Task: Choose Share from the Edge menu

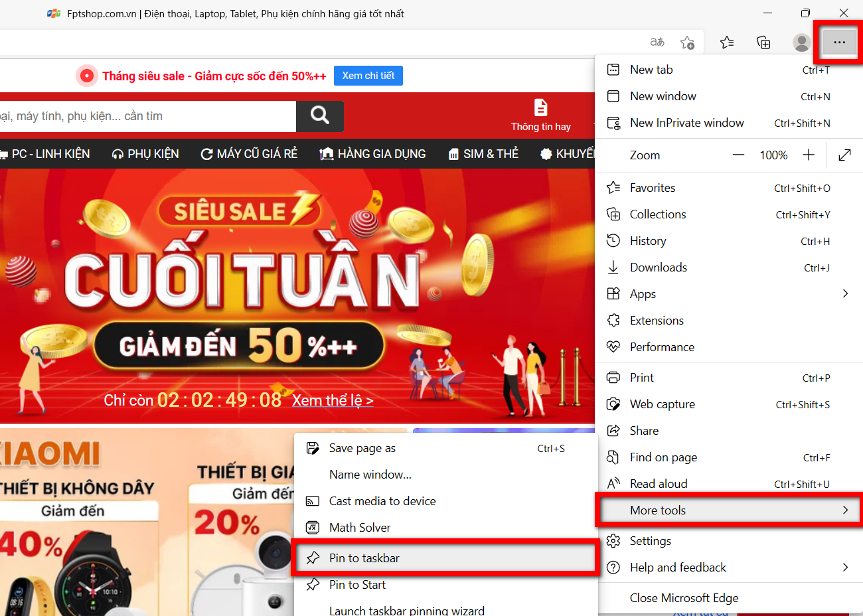Action: click(x=729, y=431)
